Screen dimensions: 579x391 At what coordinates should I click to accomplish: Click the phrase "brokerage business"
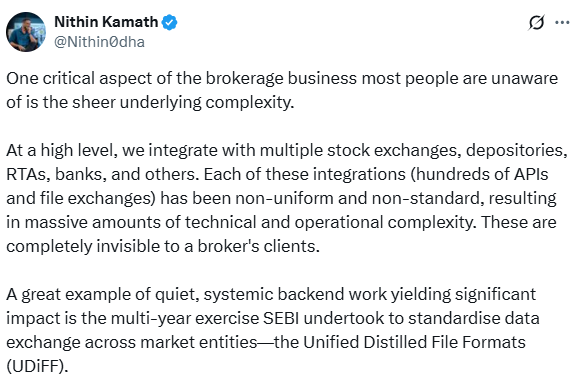281,79
